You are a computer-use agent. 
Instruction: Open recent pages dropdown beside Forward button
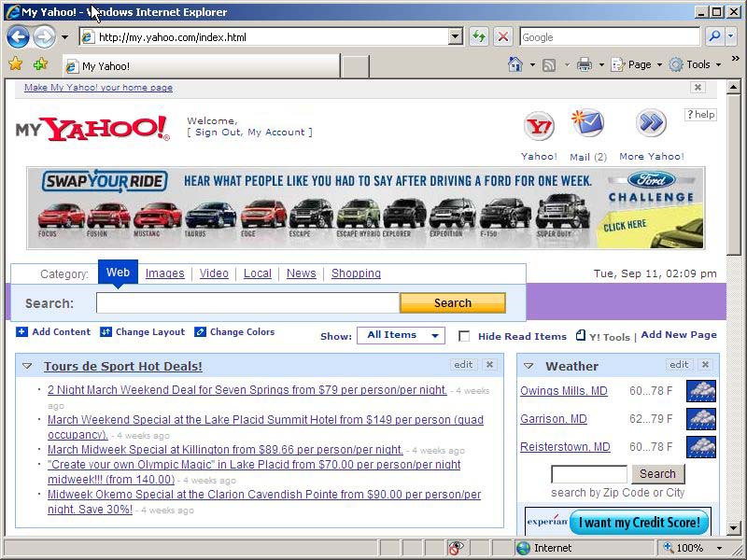[x=64, y=37]
